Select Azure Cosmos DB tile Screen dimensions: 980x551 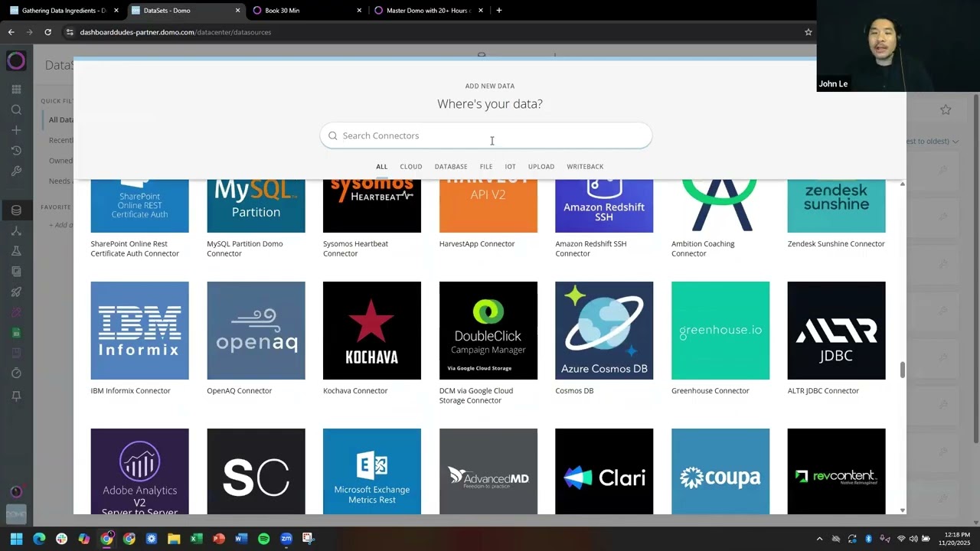604,331
